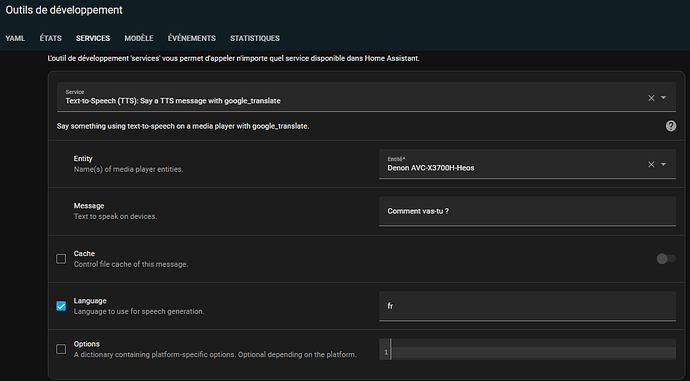The width and height of the screenshot is (690, 381).
Task: Focus the Language input containing 'fr'
Action: (527, 306)
